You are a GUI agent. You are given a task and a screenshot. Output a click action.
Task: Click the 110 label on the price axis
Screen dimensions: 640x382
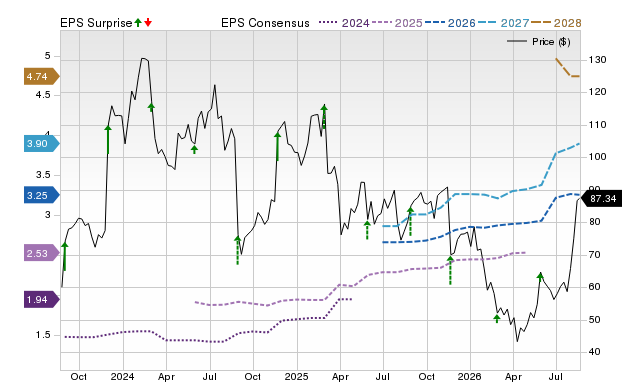(x=597, y=124)
